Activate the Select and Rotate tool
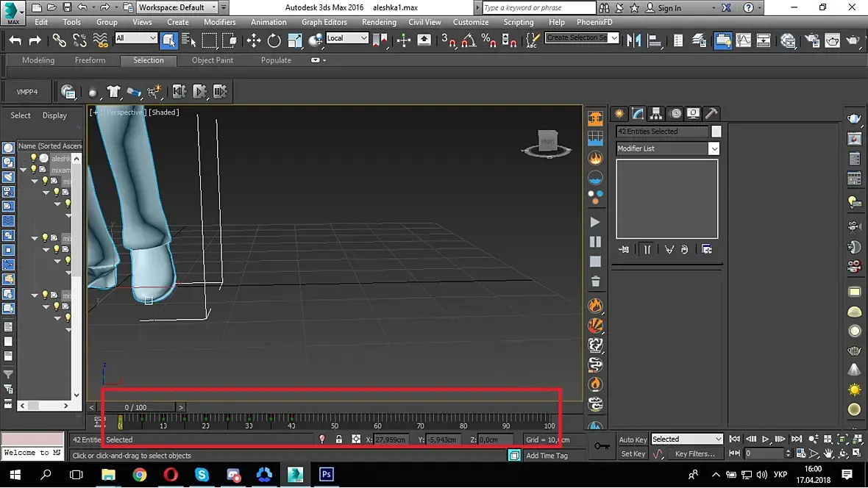This screenshot has width=868, height=488. [x=274, y=40]
